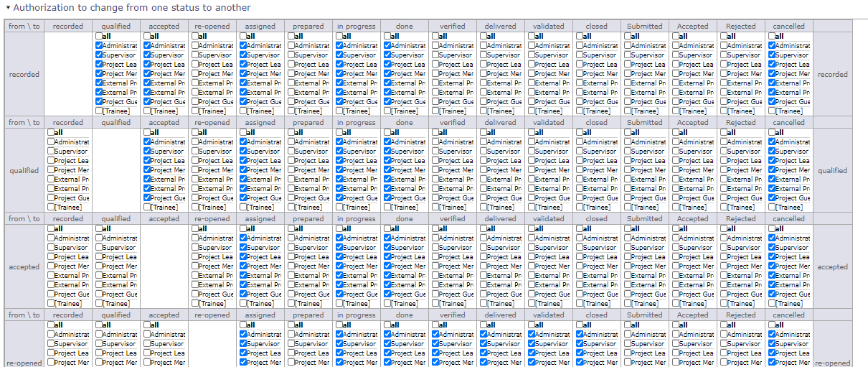The width and height of the screenshot is (868, 367).
Task: Collapse the Authorization to change status section
Action: (8, 8)
